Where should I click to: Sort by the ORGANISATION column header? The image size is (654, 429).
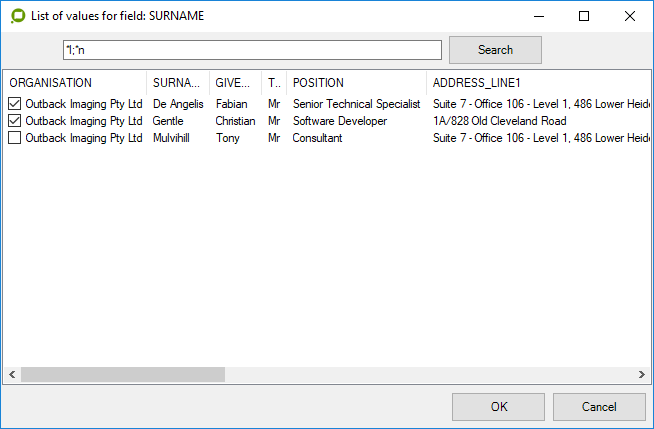click(75, 83)
